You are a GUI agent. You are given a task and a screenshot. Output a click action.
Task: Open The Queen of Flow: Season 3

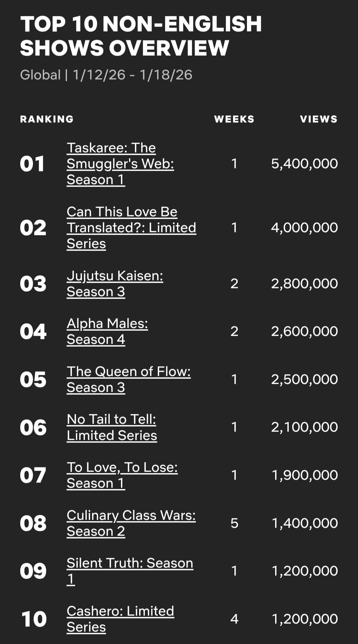click(129, 380)
